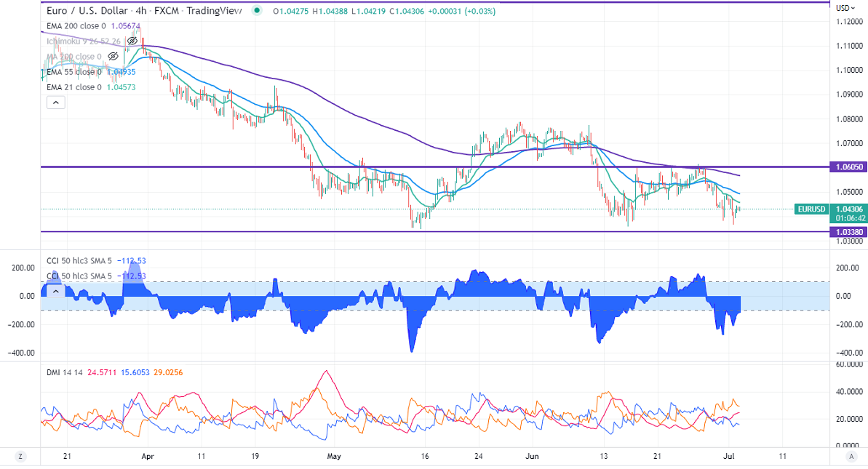Select the EMA 55 close indicator label
868x469 pixels.
pyautogui.click(x=74, y=72)
